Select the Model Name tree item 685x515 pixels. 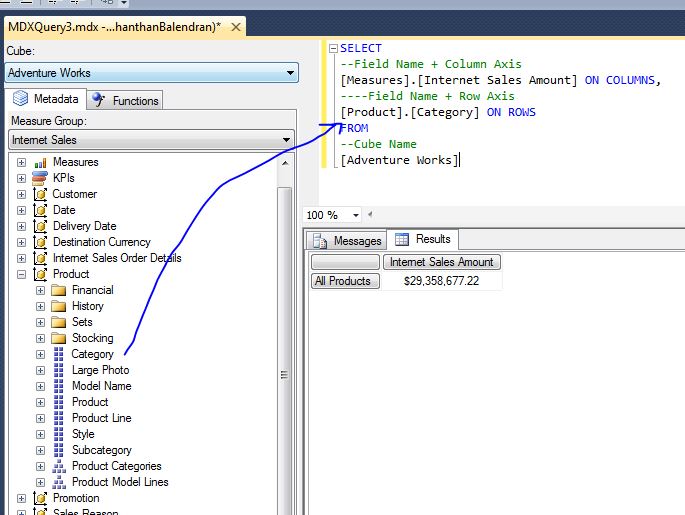(102, 386)
